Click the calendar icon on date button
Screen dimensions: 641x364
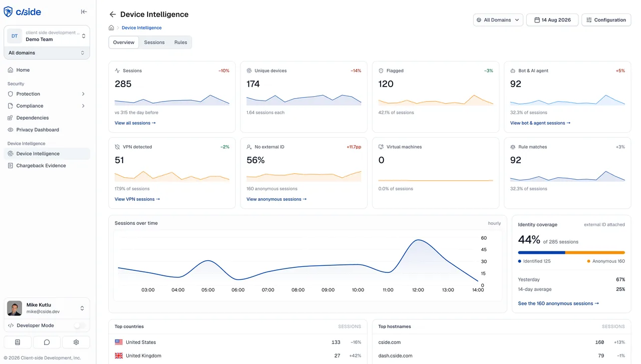(537, 20)
